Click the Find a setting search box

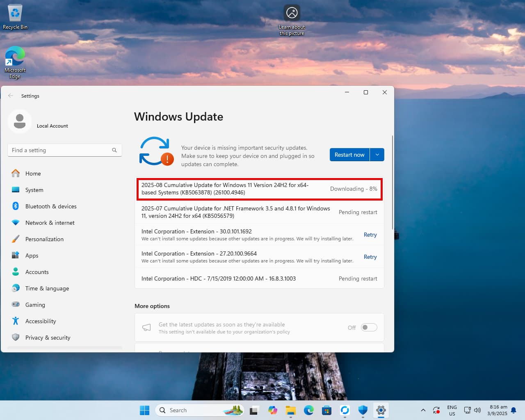pos(65,150)
